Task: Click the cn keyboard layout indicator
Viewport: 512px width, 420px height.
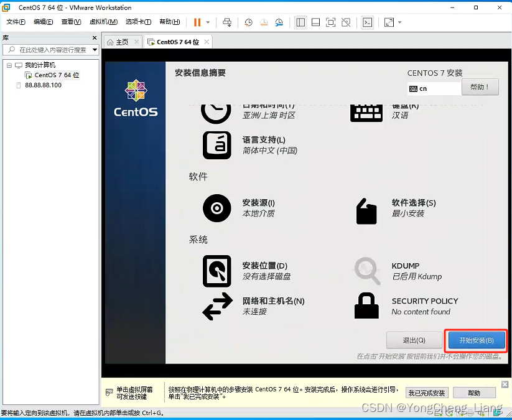Action: (x=434, y=88)
